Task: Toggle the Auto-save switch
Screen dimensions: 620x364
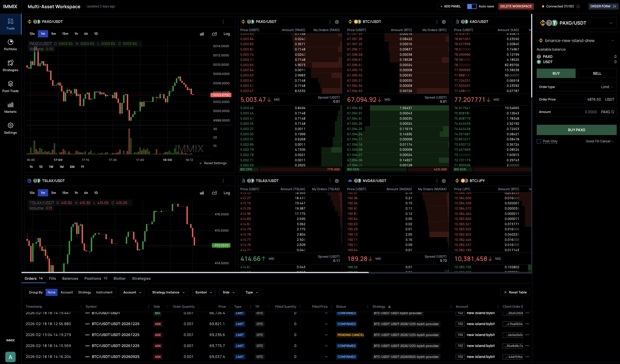Action: 472,6
